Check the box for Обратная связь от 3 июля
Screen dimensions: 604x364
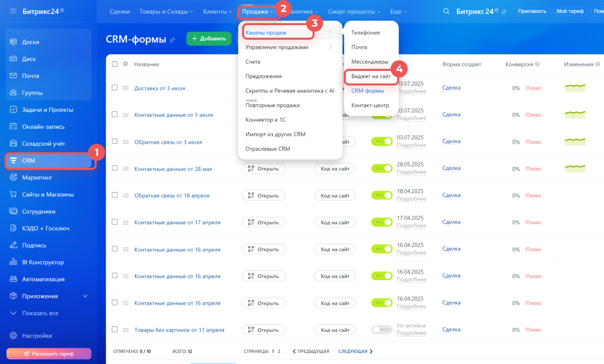(x=115, y=142)
